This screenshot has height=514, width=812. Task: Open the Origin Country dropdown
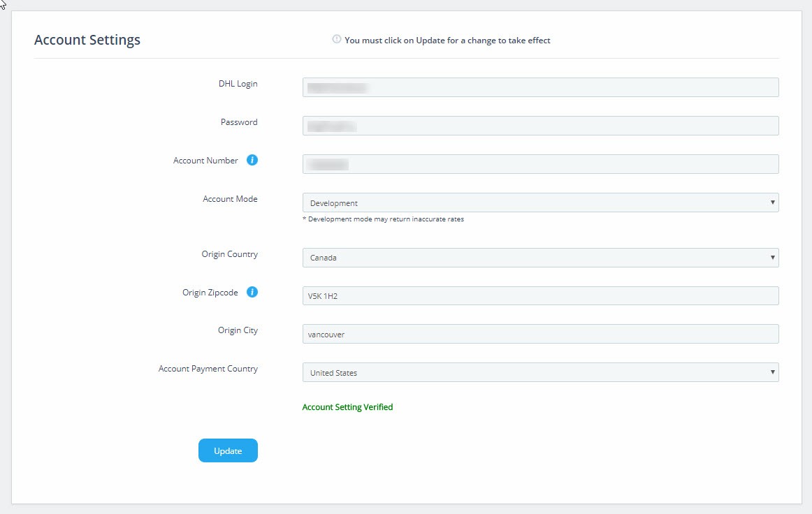coord(540,257)
